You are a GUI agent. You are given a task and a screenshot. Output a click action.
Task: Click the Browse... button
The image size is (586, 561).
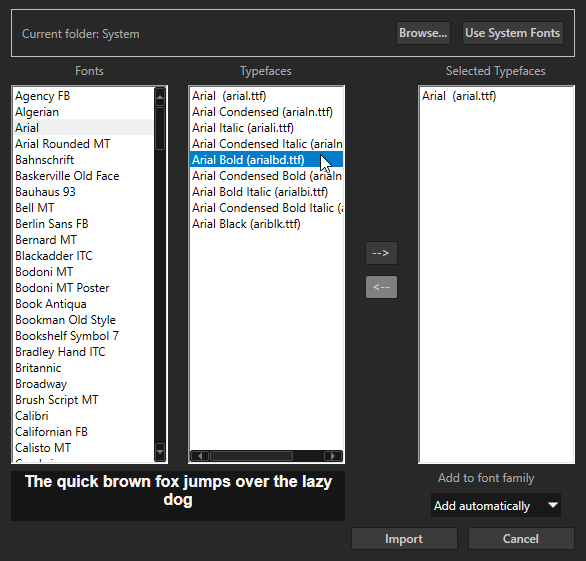click(x=423, y=33)
